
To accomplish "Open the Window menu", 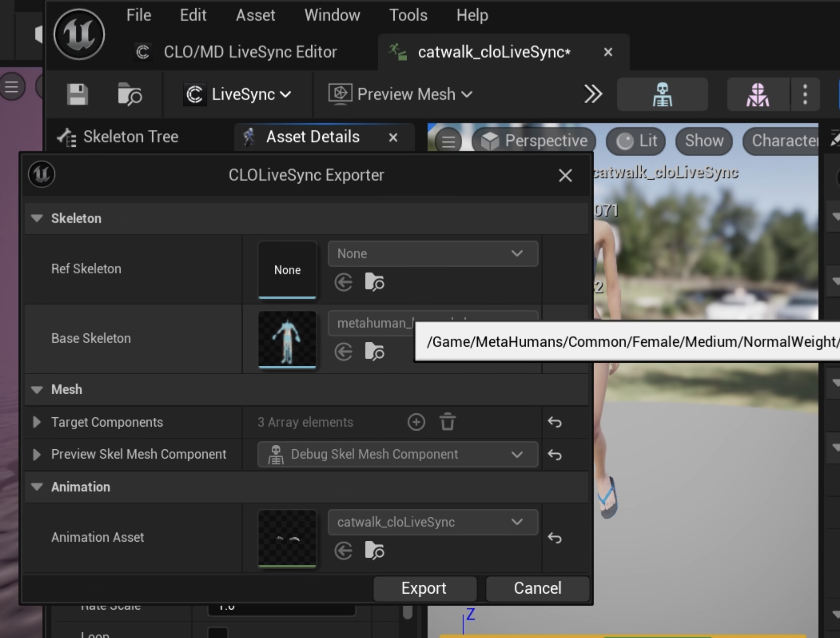I will (332, 16).
